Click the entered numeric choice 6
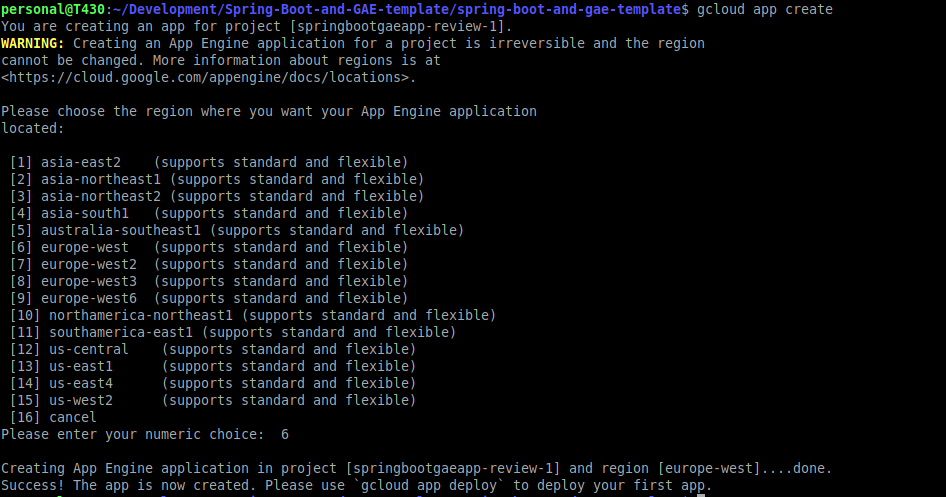 point(285,434)
